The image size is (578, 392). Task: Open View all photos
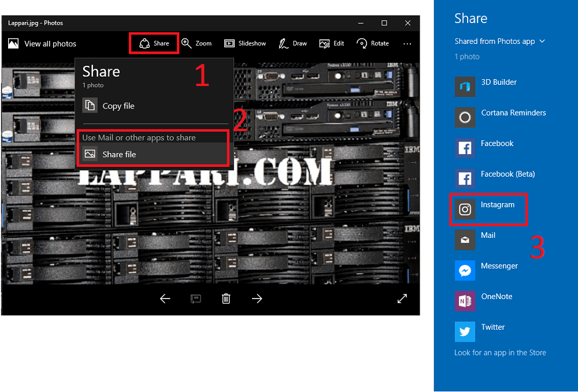click(x=42, y=44)
